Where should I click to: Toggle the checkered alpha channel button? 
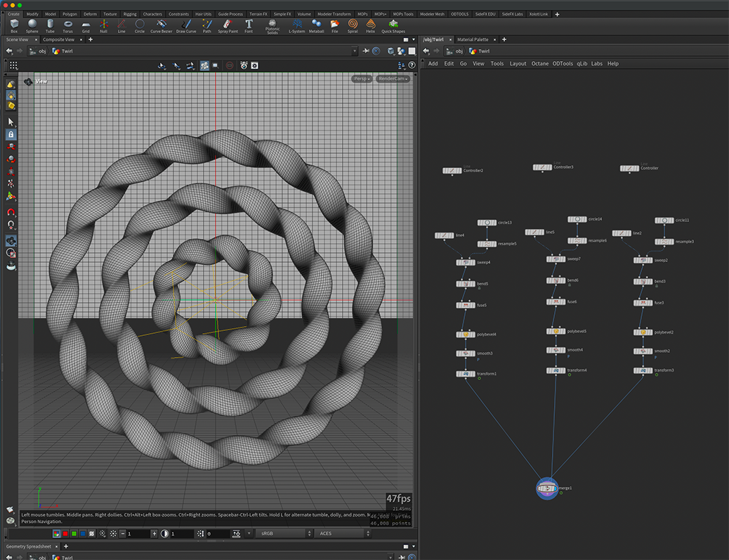(91, 533)
